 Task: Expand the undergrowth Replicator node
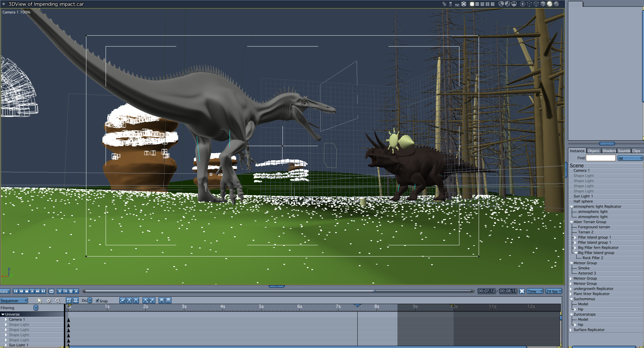(571, 289)
